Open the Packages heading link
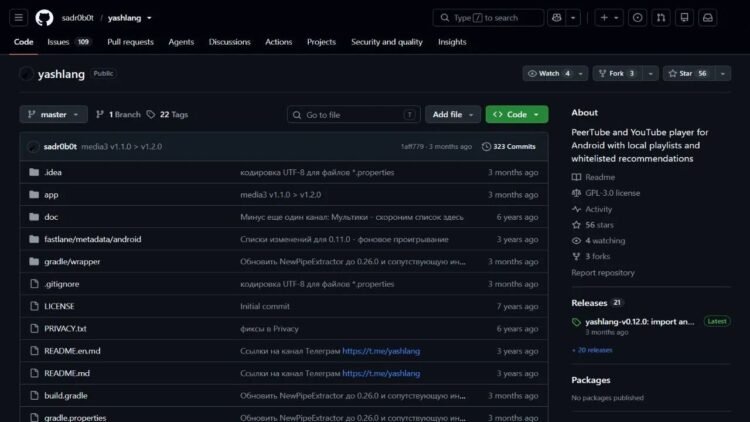This screenshot has height=422, width=750. tap(591, 380)
